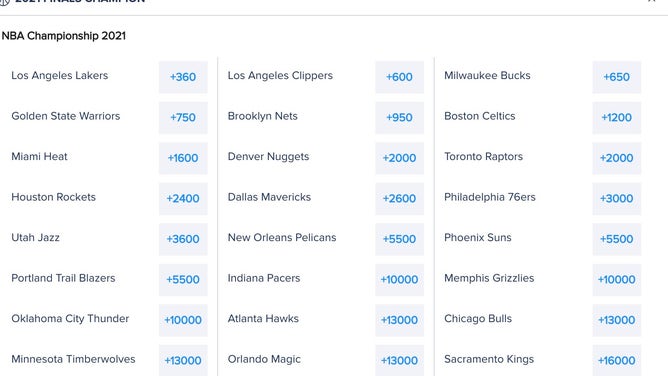
Task: Pick Los Angeles Clippers +600 odds
Action: pyautogui.click(x=400, y=77)
